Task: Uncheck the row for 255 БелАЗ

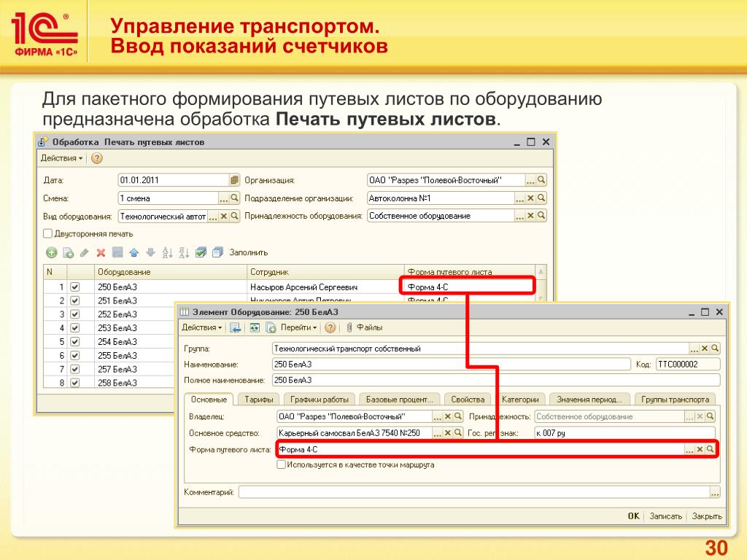Action: pyautogui.click(x=75, y=356)
